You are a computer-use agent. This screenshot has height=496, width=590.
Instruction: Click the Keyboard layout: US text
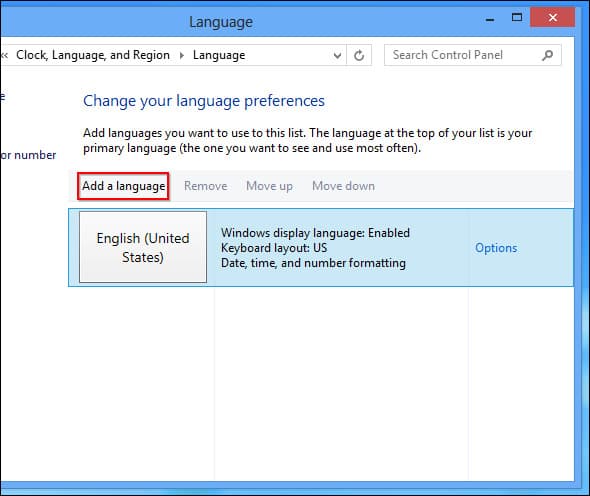[x=274, y=248]
